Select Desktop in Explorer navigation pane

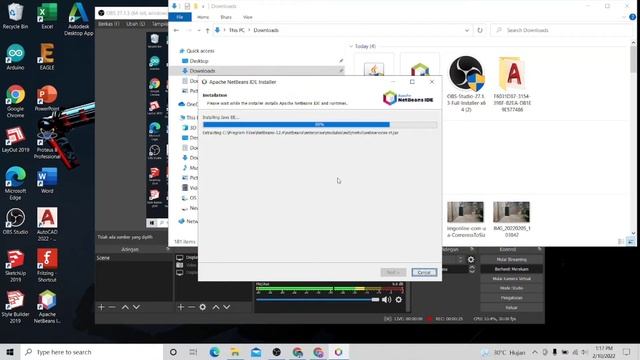199,61
